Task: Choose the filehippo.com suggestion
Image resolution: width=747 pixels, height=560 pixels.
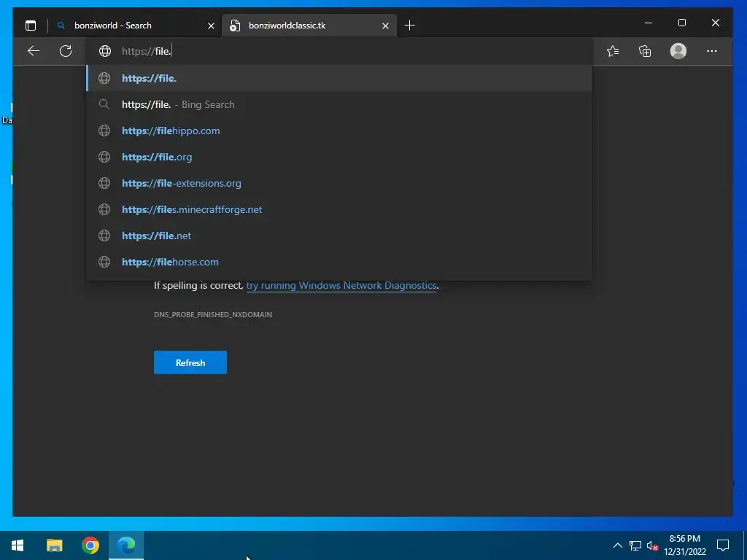Action: click(x=339, y=131)
